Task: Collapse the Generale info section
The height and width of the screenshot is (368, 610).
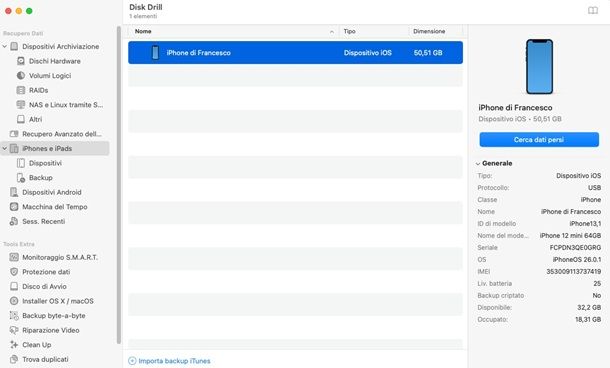Action: (x=478, y=164)
